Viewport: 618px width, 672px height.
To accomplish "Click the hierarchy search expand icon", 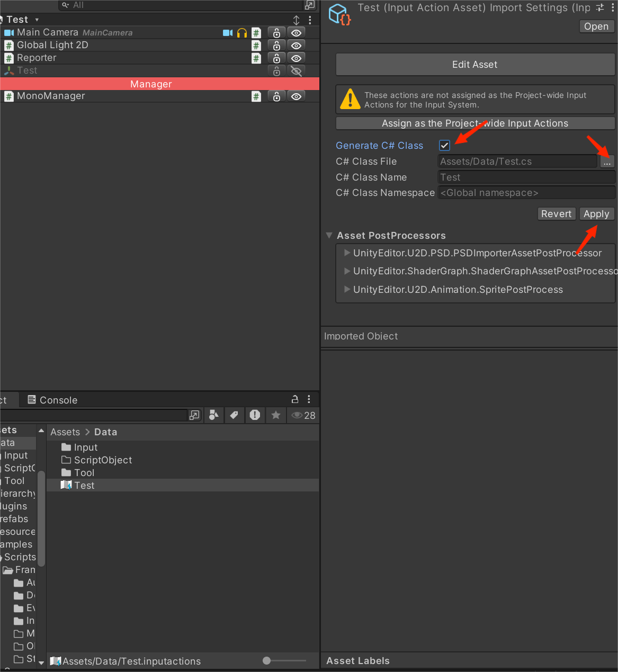I will (x=310, y=5).
